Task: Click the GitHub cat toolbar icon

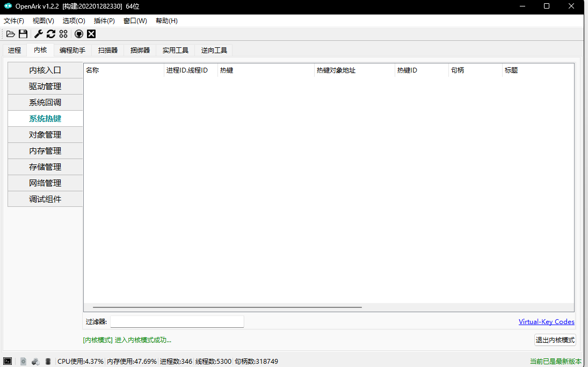Action: [79, 34]
